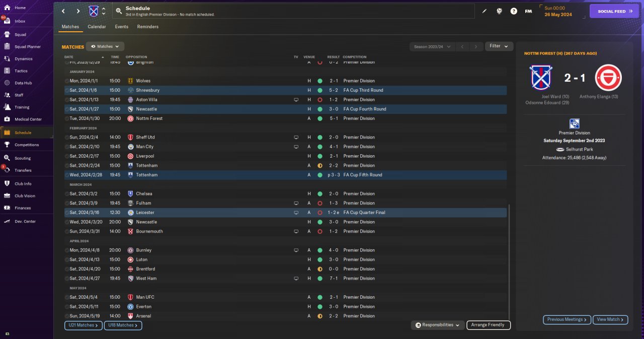Select the Man City match row
This screenshot has width=644, height=339.
285,147
